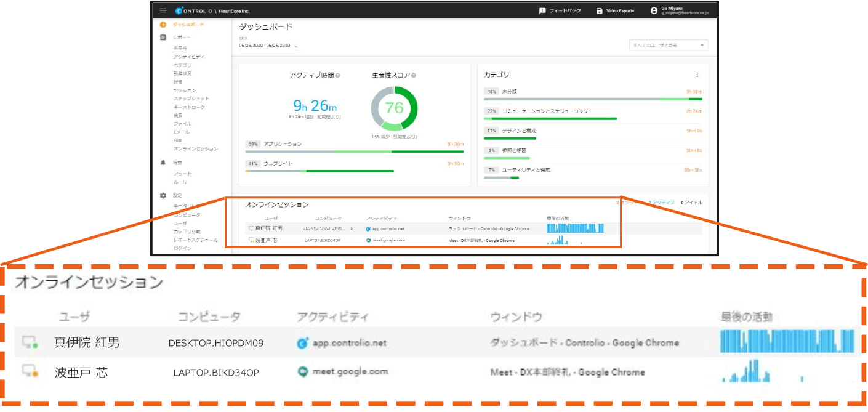Open the キーストローク report
868x412 pixels.
[x=190, y=107]
